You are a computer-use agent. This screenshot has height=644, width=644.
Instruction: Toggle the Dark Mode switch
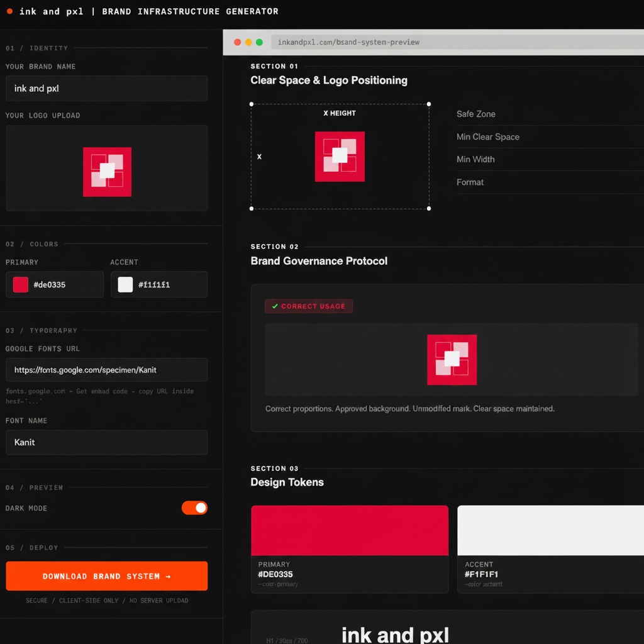pos(195,508)
